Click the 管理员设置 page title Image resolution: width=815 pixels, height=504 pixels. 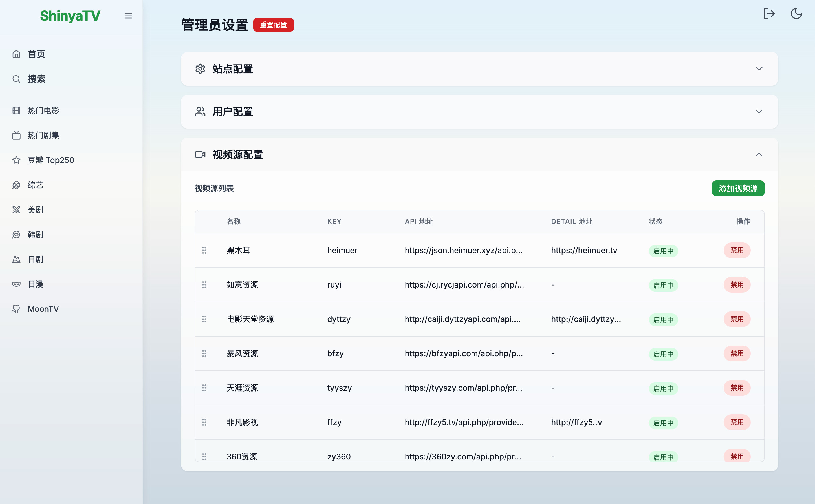click(215, 25)
